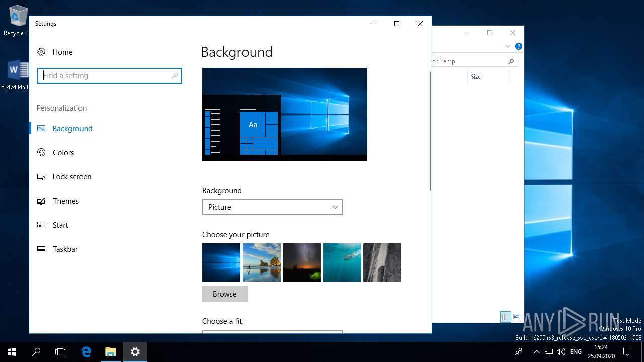The width and height of the screenshot is (644, 362).
Task: Click the Background picture icon in sidebar
Action: coord(41,128)
